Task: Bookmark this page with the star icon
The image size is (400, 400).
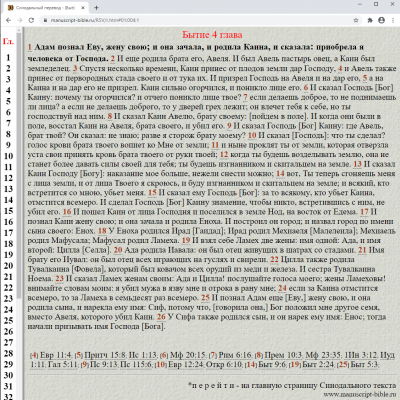Action: coord(356,20)
